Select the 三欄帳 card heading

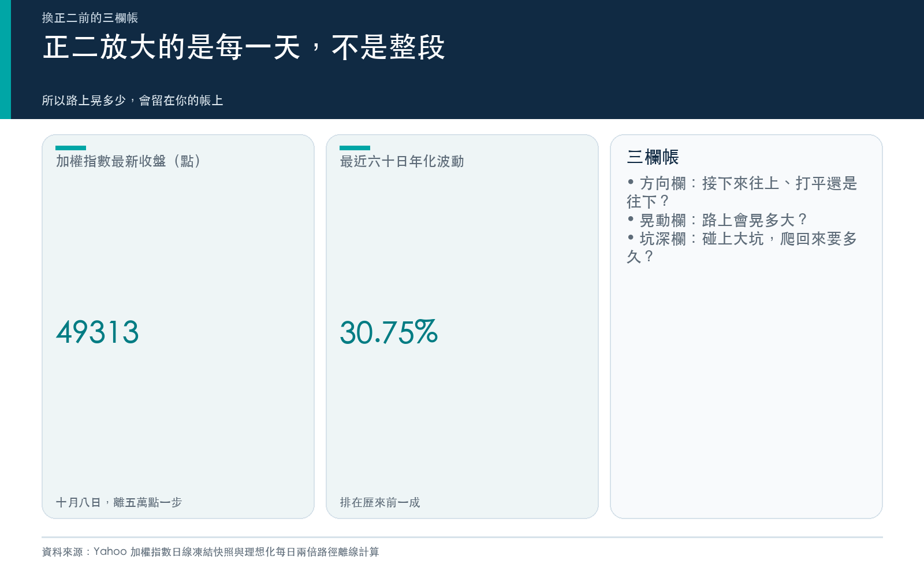653,157
